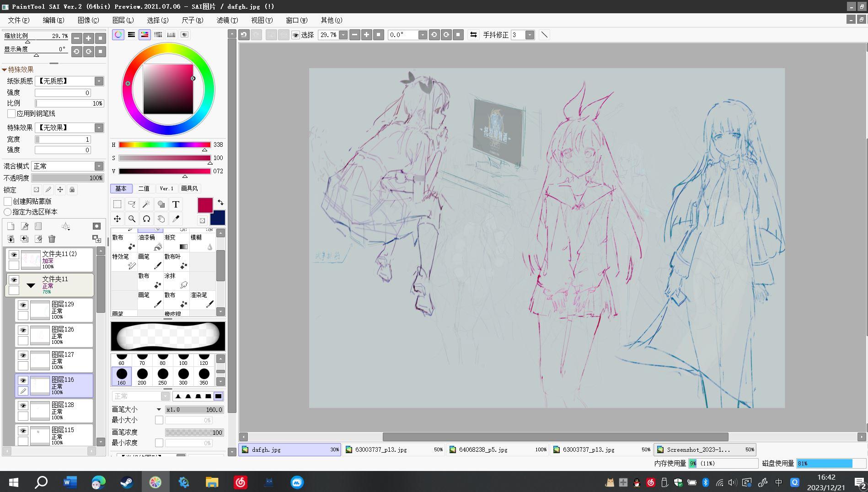The width and height of the screenshot is (868, 492).
Task: Select the eyedropper tool
Action: click(176, 219)
